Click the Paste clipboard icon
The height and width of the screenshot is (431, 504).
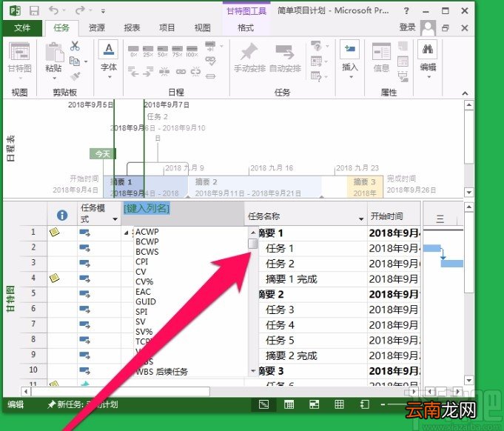click(54, 52)
